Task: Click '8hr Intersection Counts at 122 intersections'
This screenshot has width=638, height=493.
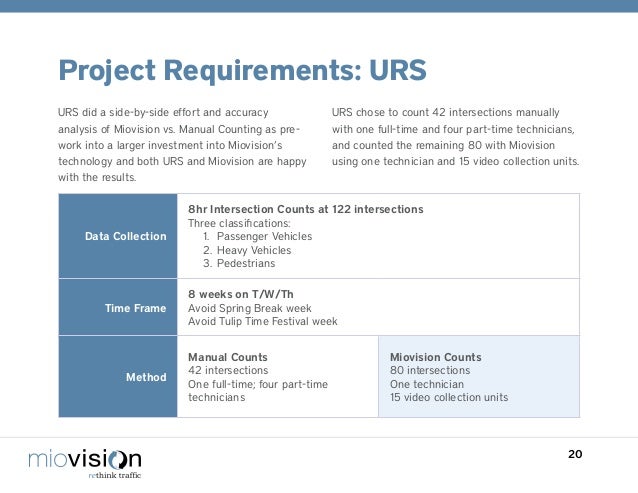Action: pos(306,209)
